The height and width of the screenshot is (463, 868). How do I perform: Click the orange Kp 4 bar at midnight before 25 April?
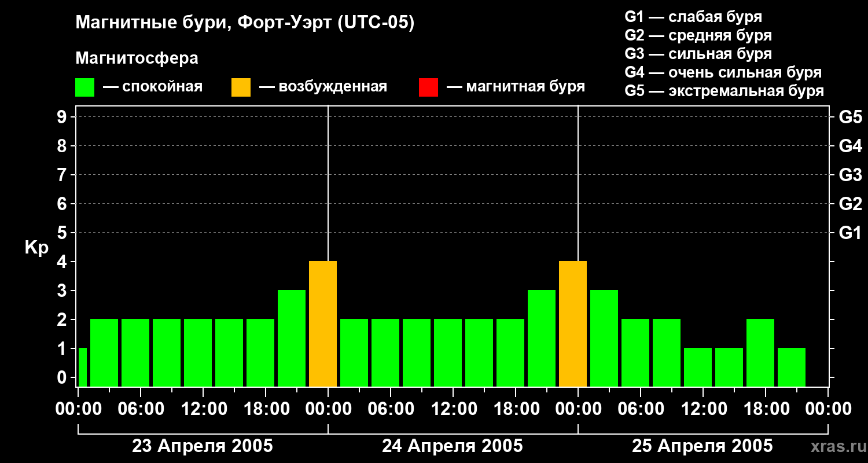click(x=573, y=324)
